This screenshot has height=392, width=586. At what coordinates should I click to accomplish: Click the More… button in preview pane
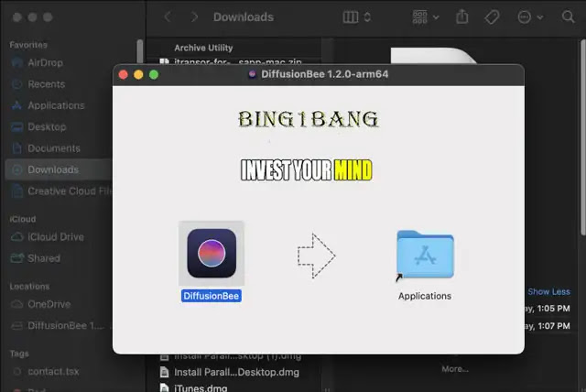tap(455, 369)
